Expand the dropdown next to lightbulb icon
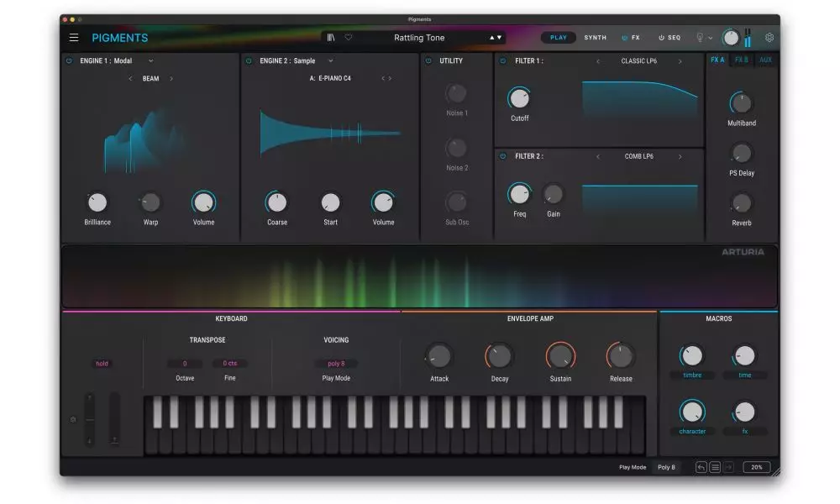840x504 pixels. click(711, 38)
